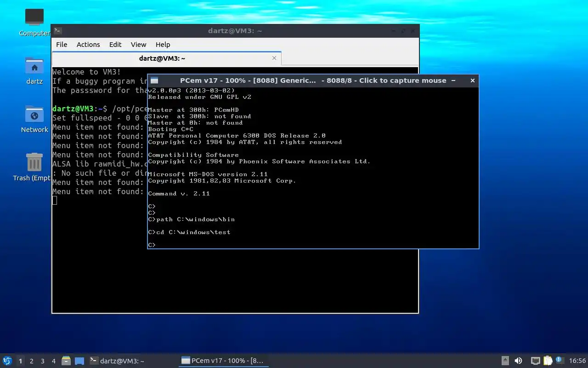Viewport: 588px width, 368px height.
Task: Open the dartz home folder icon
Action: pyautogui.click(x=34, y=66)
